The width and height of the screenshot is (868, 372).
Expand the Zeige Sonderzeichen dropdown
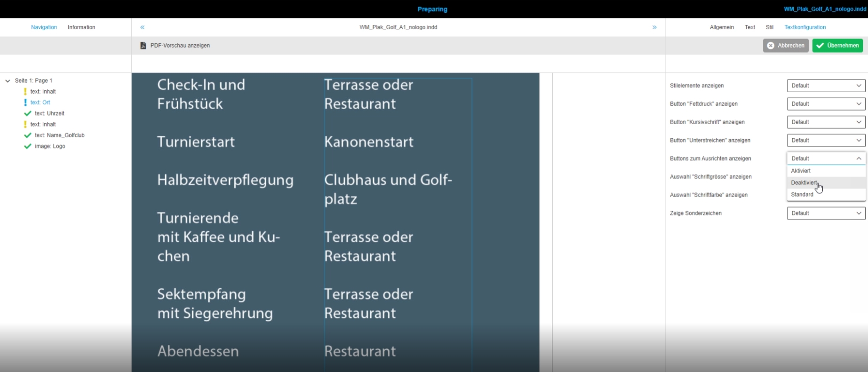click(x=826, y=213)
